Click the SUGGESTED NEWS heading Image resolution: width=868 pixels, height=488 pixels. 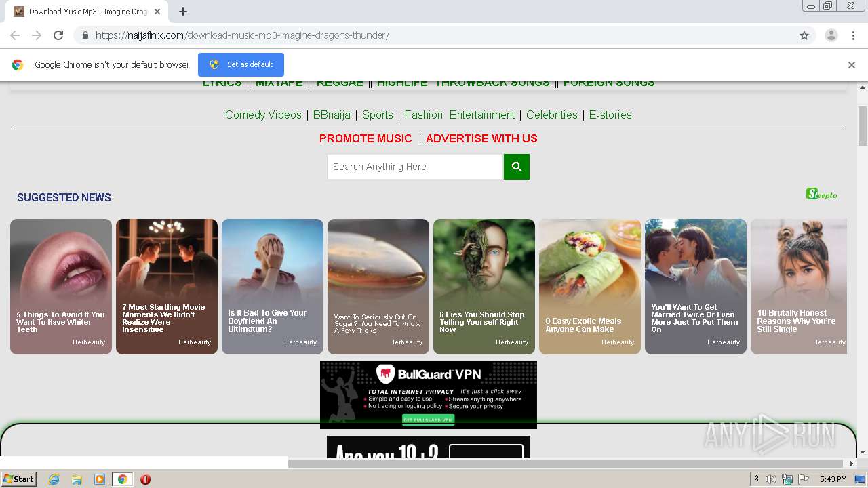[64, 197]
